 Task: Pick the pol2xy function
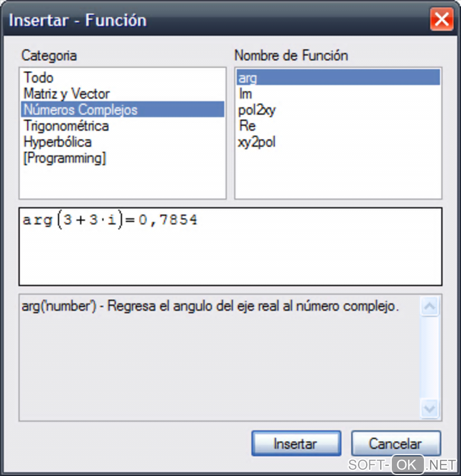[256, 110]
